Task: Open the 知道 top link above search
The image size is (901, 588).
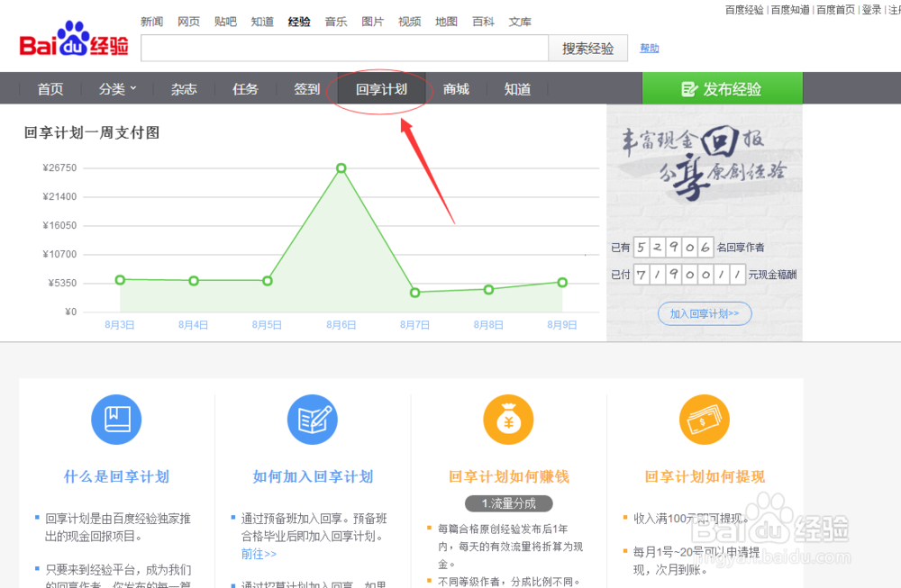Action: (262, 22)
